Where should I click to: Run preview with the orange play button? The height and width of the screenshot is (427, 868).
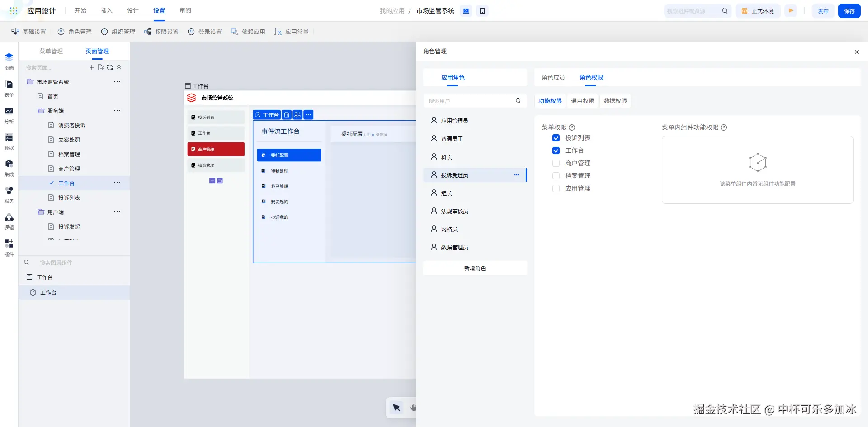(x=791, y=11)
